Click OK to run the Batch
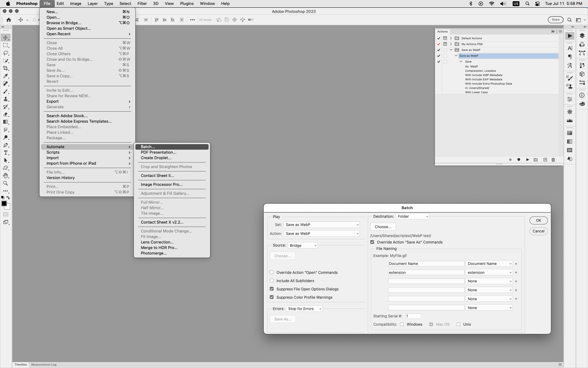Viewport: 588px width, 368px height. pyautogui.click(x=538, y=220)
